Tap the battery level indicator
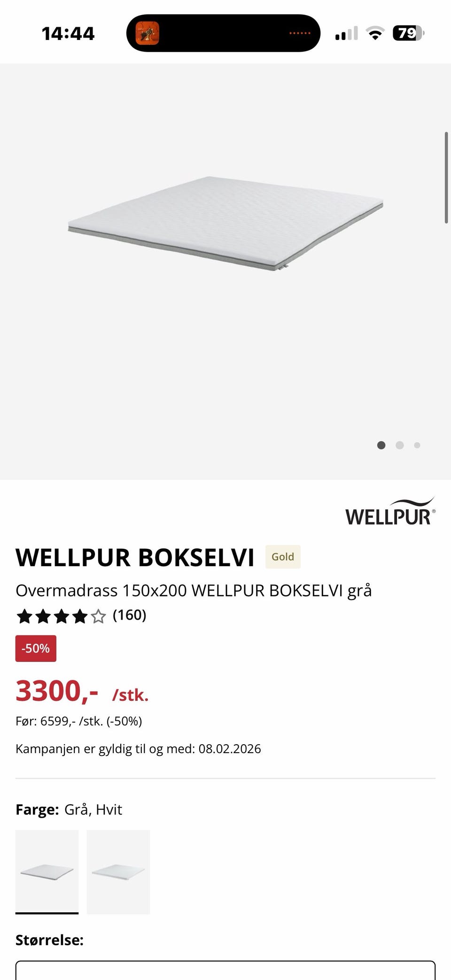The height and width of the screenshot is (980, 451). 408,33
